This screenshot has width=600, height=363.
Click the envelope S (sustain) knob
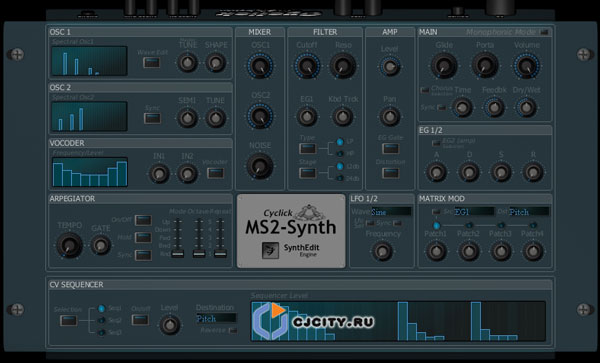pos(501,172)
